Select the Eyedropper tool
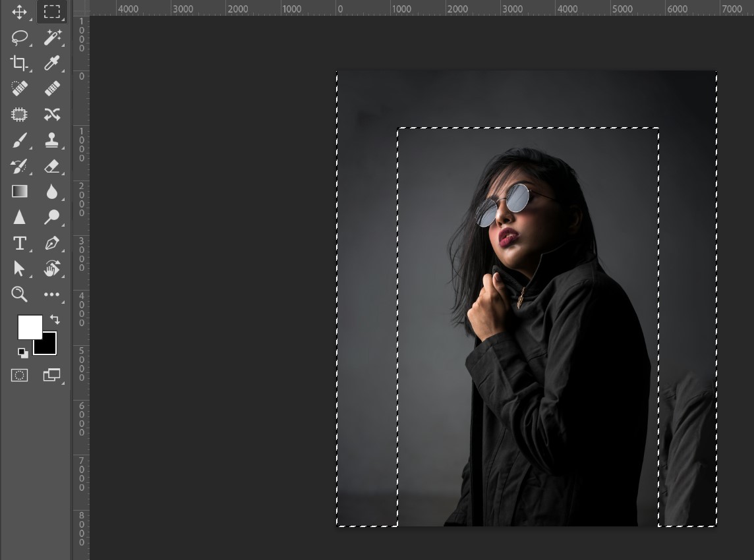754x560 pixels. pos(52,63)
